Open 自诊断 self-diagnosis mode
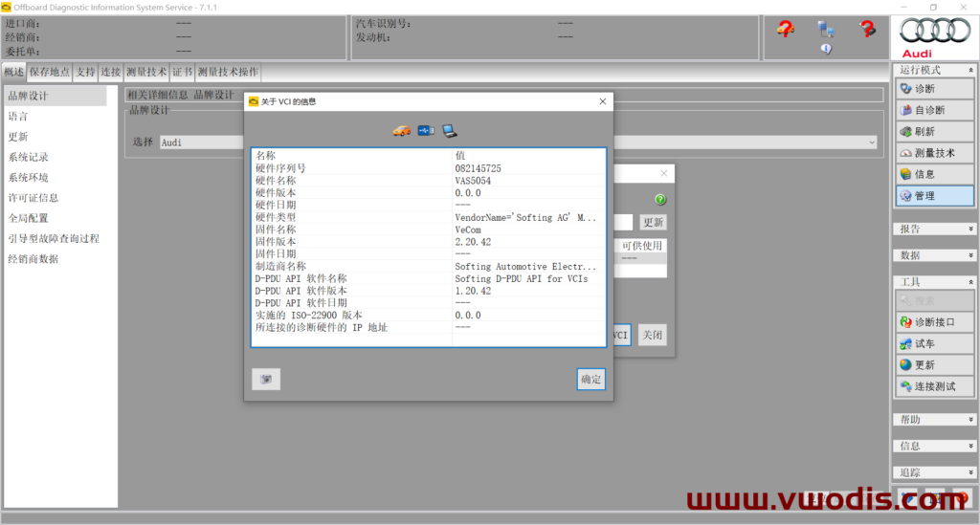Viewport: 980px width, 525px height. 934,111
